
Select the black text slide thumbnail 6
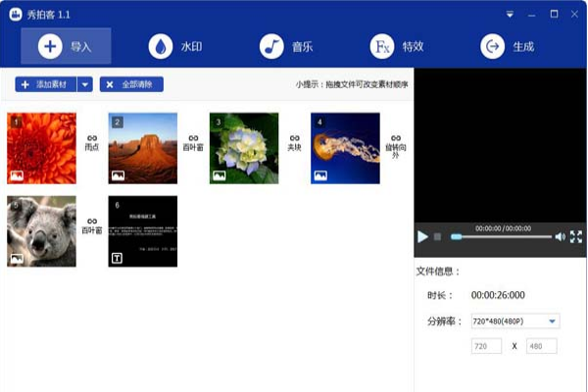(143, 231)
